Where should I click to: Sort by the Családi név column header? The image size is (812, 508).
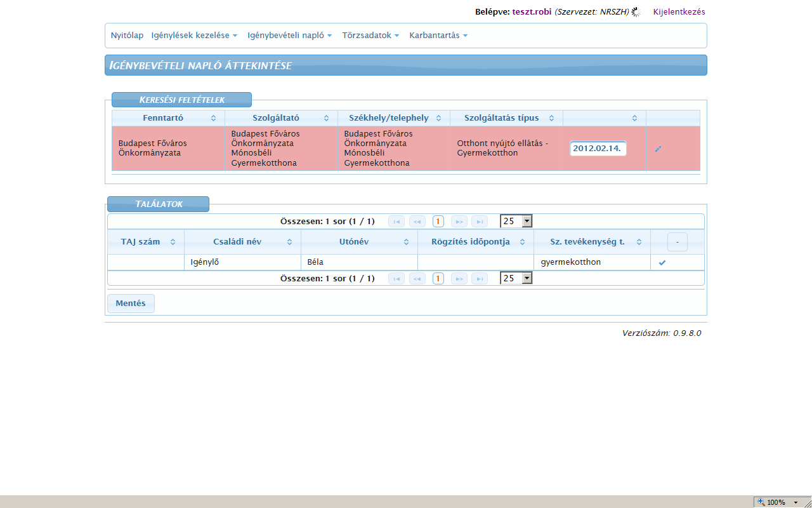242,242
